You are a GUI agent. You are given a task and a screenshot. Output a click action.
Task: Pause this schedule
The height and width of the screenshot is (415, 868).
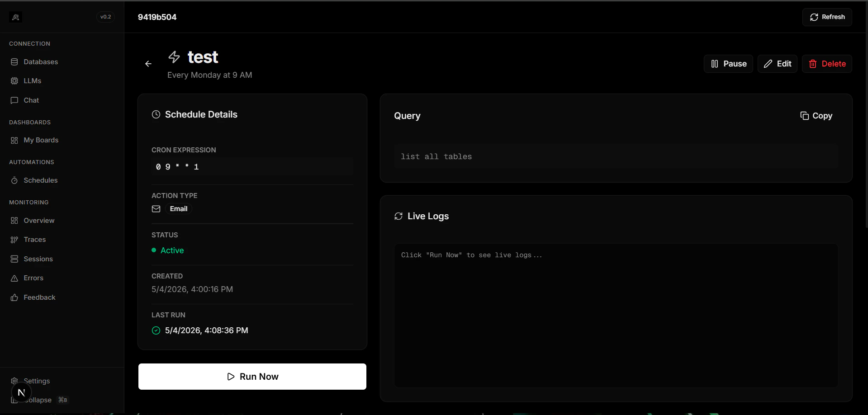click(728, 64)
